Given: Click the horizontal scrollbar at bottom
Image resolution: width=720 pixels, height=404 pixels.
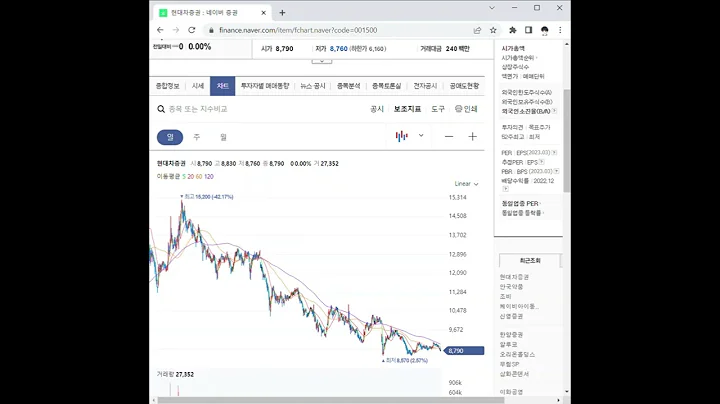Looking at the screenshot, I should click(331, 400).
